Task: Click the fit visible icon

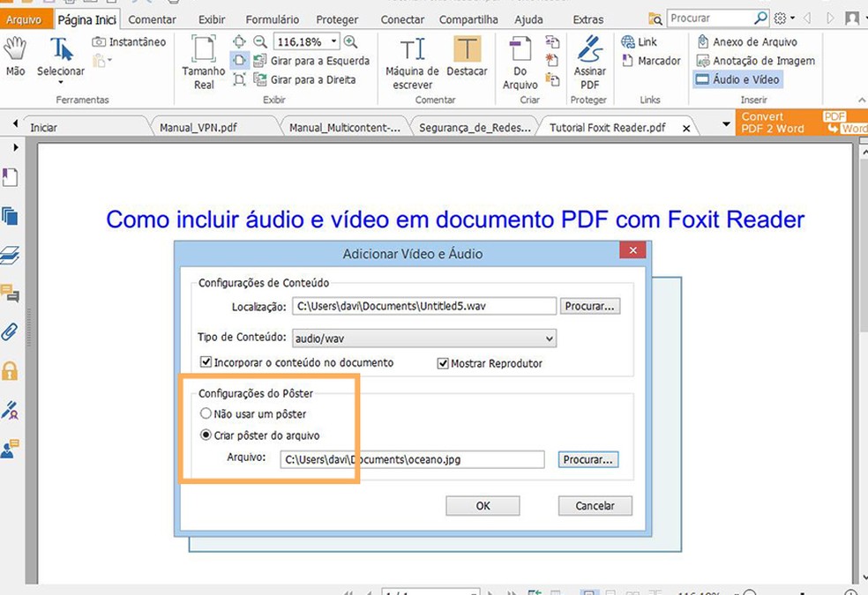Action: 239,79
